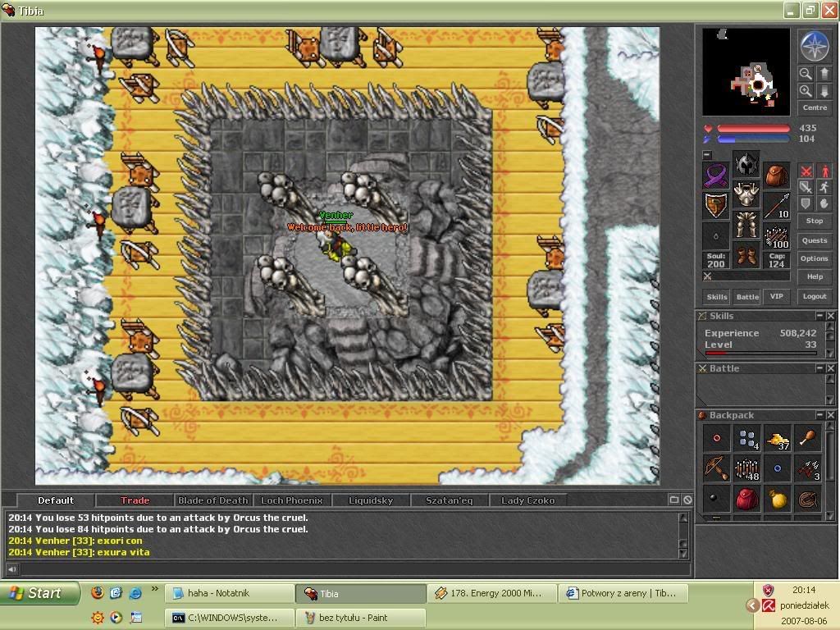The height and width of the screenshot is (630, 840).
Task: Click the Centre minimap button
Action: 815,107
